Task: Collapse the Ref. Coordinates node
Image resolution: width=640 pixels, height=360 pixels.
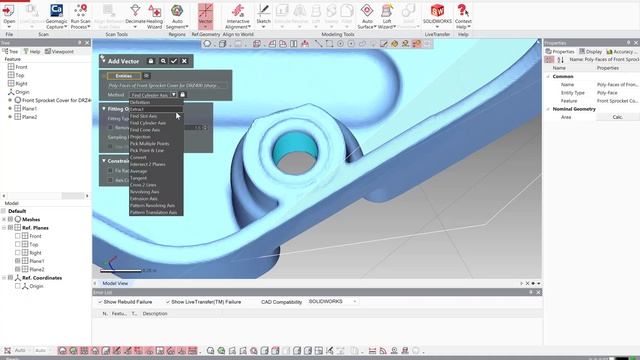Action: point(4,278)
